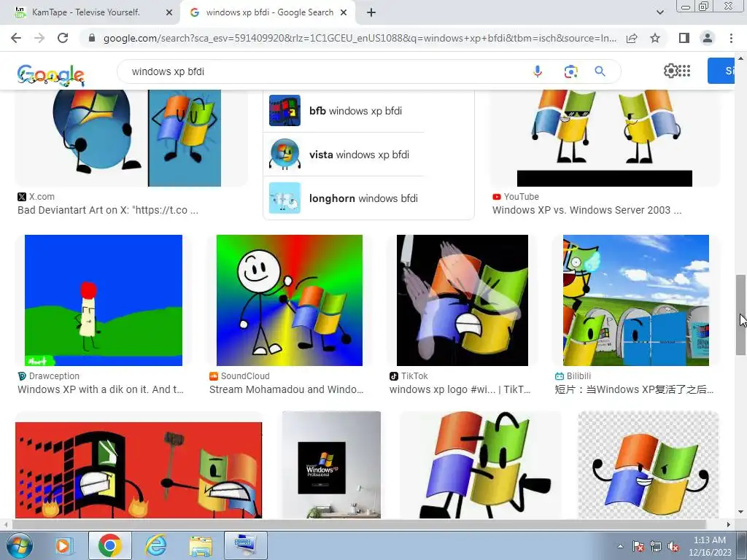
Task: Click the blue Sign in button
Action: click(x=721, y=71)
